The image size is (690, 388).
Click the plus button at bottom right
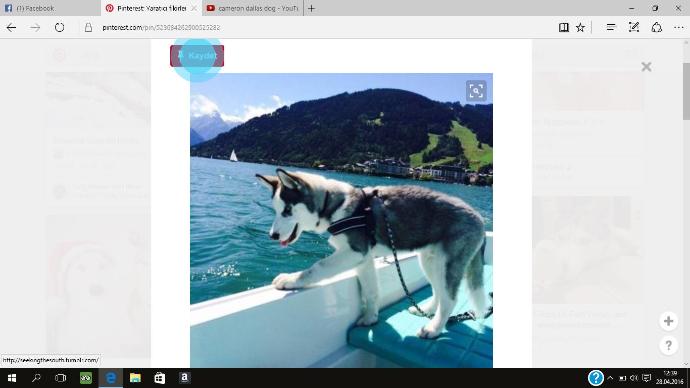click(668, 321)
